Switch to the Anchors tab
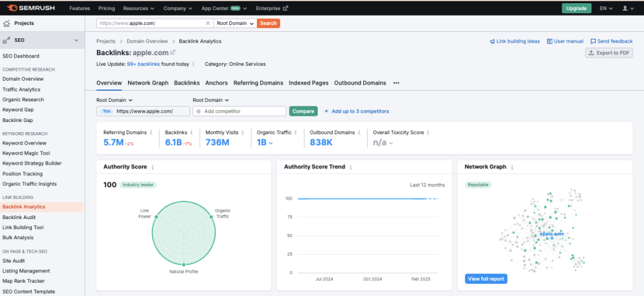The width and height of the screenshot is (644, 296). [x=216, y=83]
